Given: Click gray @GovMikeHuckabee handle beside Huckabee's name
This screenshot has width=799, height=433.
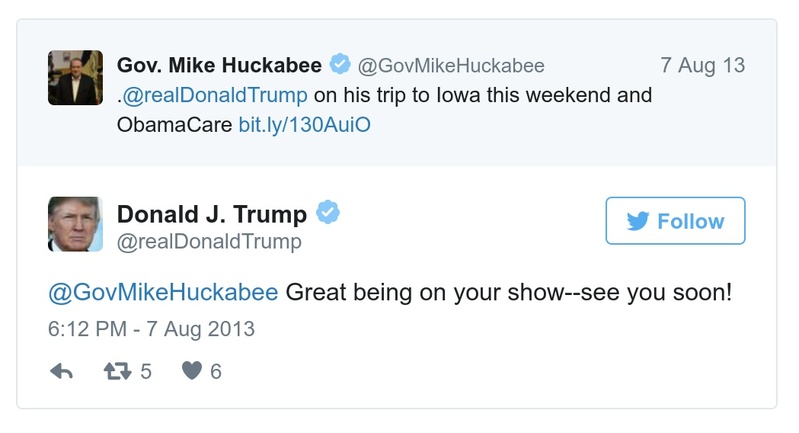Looking at the screenshot, I should click(x=451, y=66).
